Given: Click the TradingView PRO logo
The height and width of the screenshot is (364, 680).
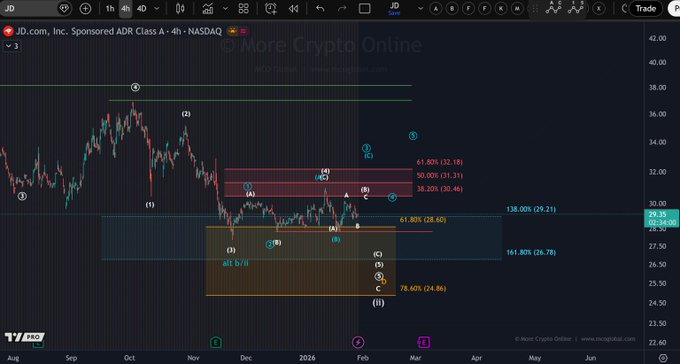Looking at the screenshot, I should 24,337.
